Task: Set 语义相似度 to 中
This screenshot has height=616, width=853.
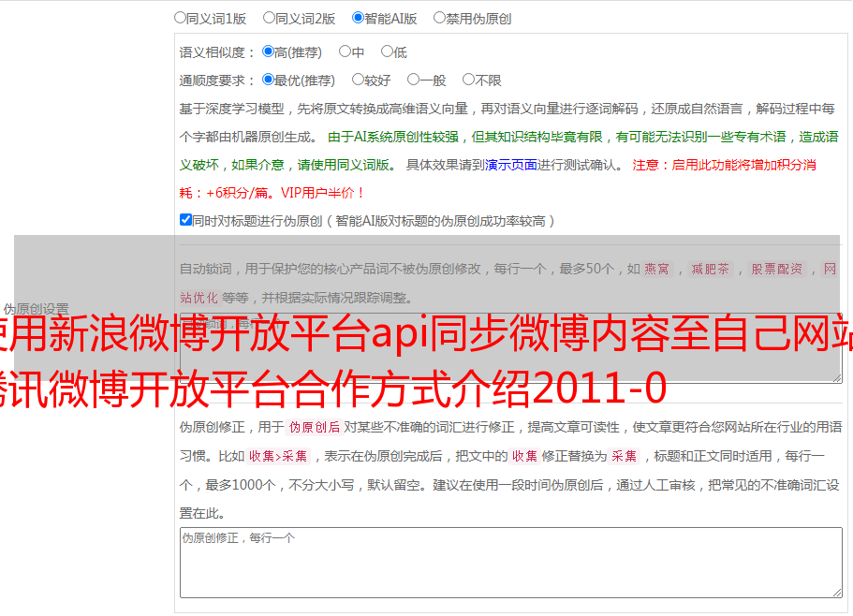Action: point(345,51)
